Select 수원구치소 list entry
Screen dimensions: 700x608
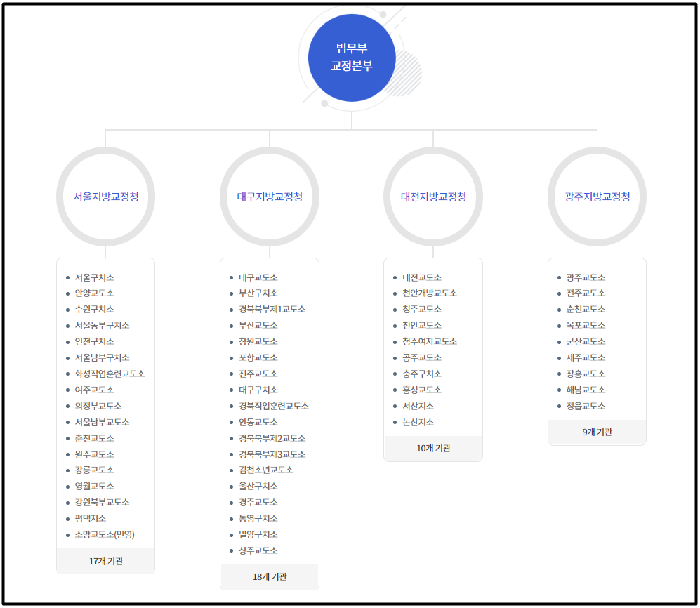click(94, 309)
